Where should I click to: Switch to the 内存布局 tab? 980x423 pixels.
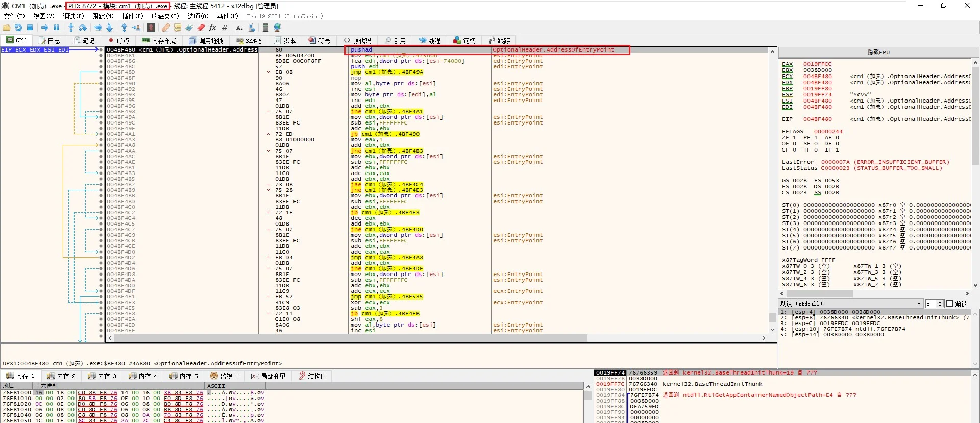(159, 40)
